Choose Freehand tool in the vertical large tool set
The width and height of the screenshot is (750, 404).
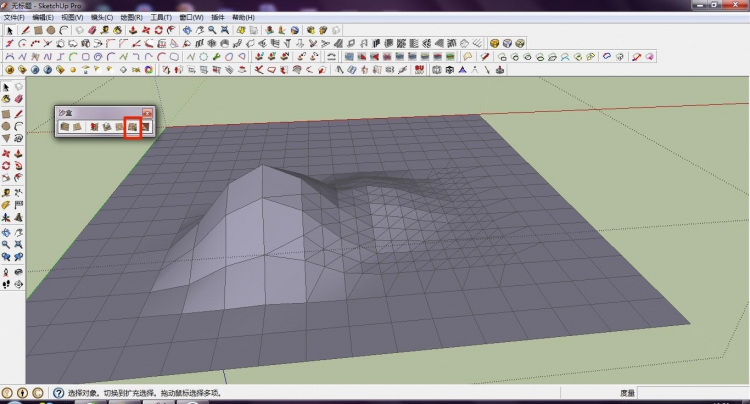tap(18, 138)
